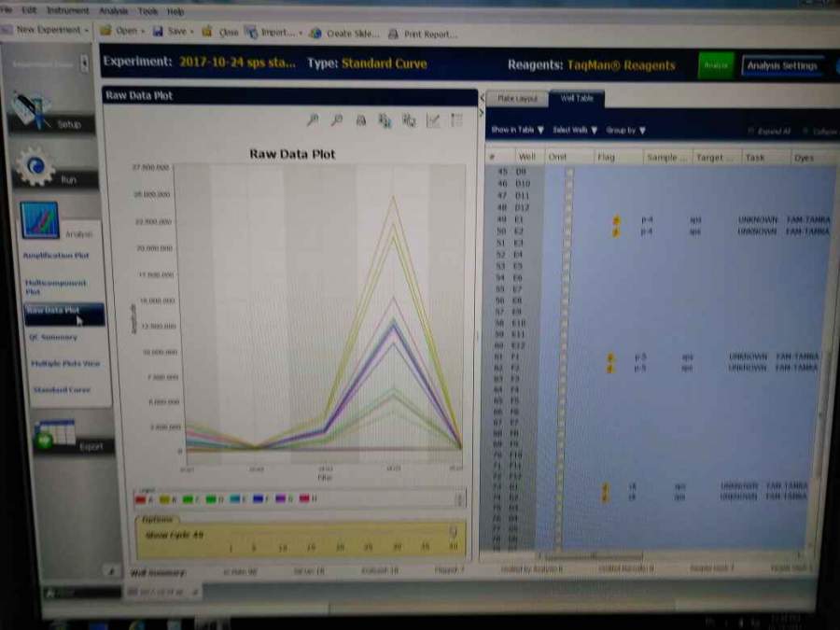Click the red legend swatch for row A

coord(140,499)
